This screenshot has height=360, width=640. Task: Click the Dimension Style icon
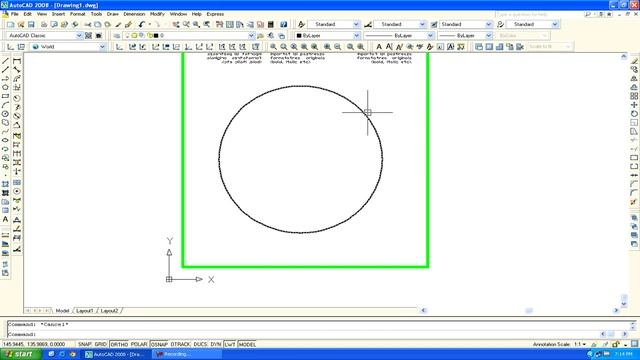click(368, 24)
